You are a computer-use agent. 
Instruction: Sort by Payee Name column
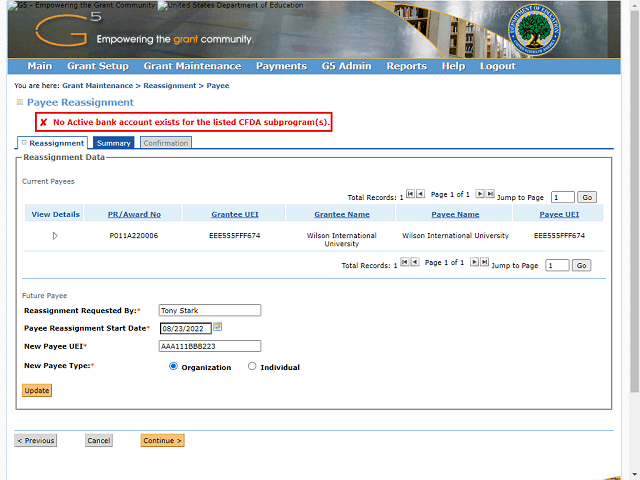[455, 214]
